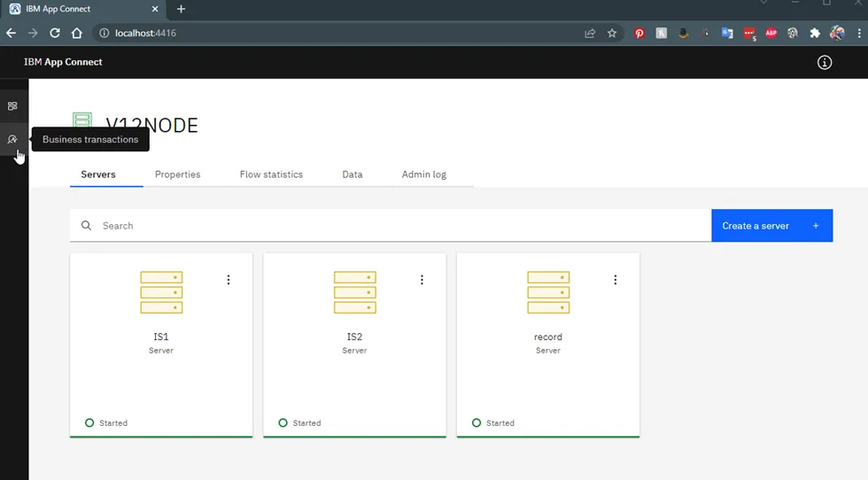The image size is (868, 480).
Task: Open the Pinterest extension icon
Action: point(639,34)
